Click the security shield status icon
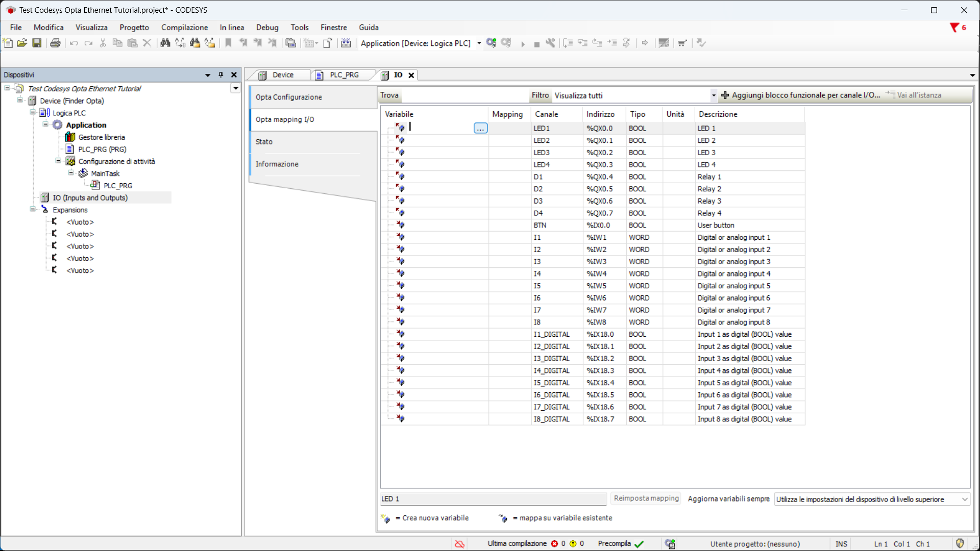980x551 pixels. point(960,543)
